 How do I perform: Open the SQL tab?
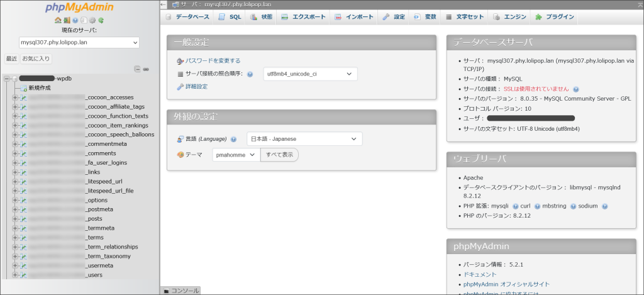pos(230,17)
